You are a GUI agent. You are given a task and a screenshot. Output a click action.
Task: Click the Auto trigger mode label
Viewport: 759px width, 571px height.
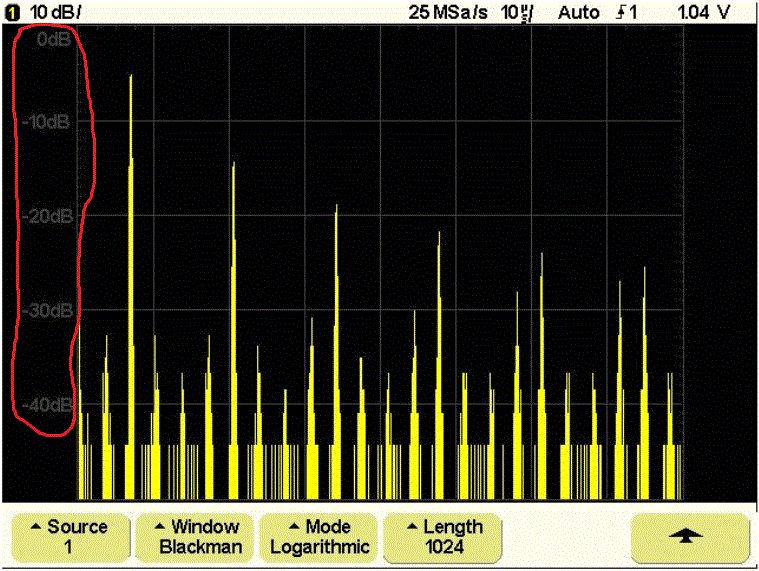pos(578,13)
